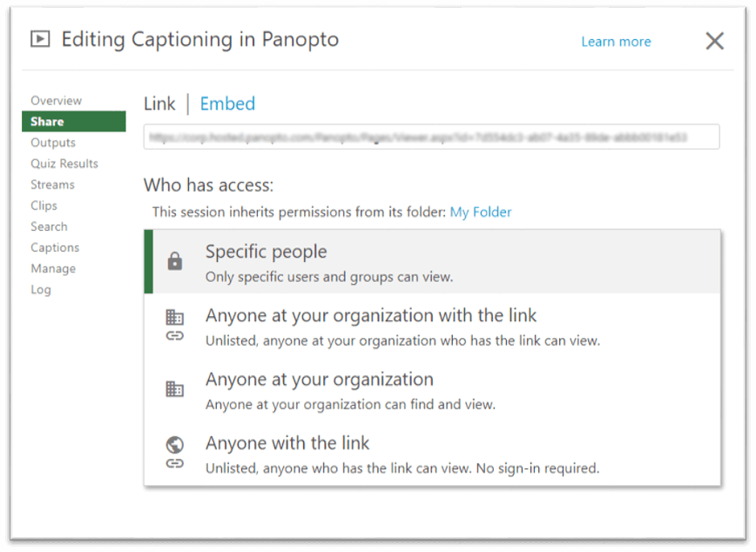Click the share link URL field
The height and width of the screenshot is (552, 756).
point(431,137)
